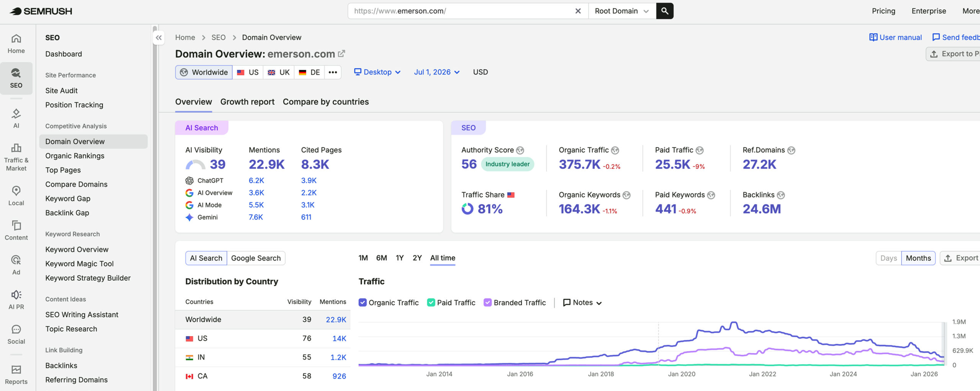Open Root Domain dropdown
Image resolution: width=980 pixels, height=391 pixels.
click(622, 11)
